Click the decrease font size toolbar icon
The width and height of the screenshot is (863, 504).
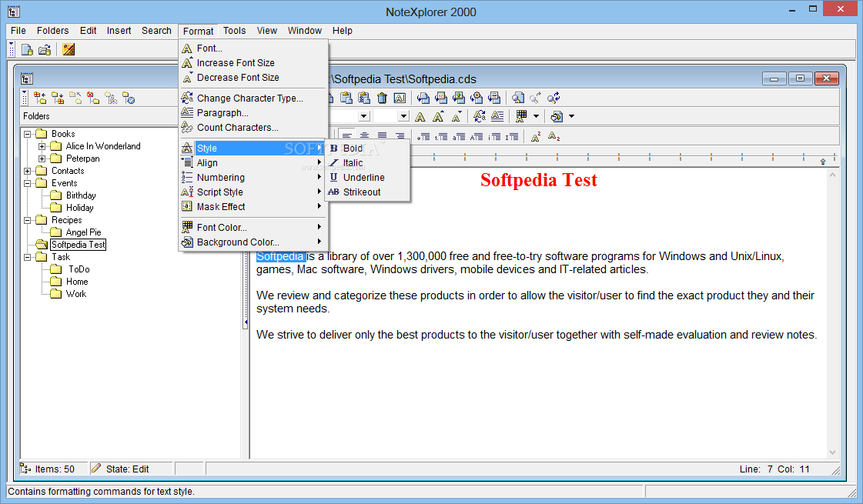pos(457,117)
